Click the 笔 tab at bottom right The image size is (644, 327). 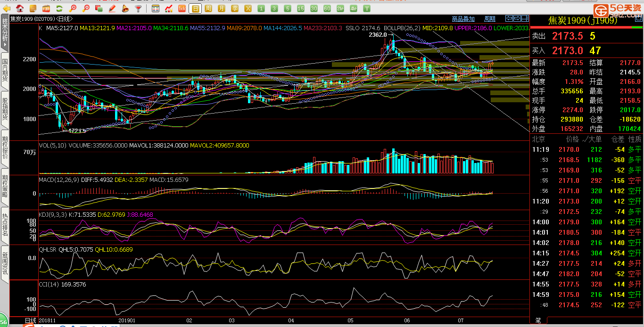[x=538, y=320]
